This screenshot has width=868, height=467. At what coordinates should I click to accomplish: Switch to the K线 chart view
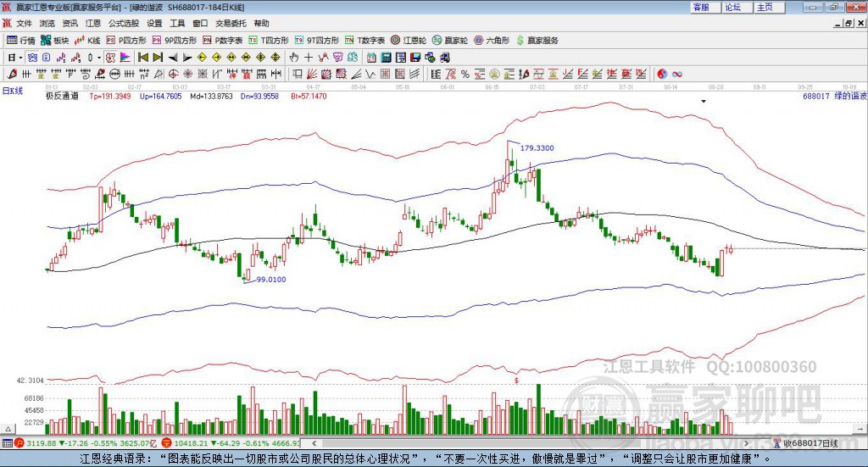[x=87, y=41]
